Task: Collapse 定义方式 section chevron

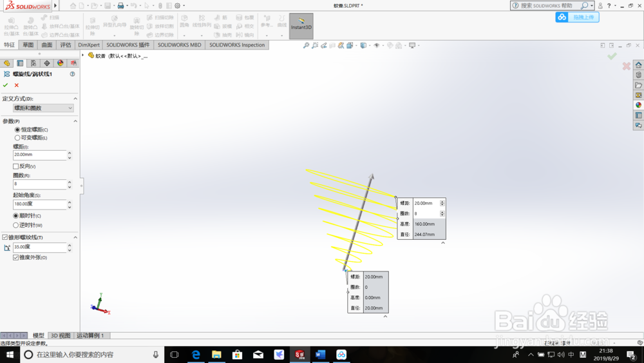Action: coord(75,99)
